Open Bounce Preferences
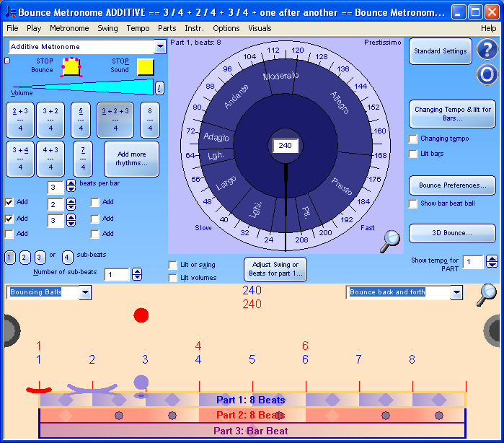 click(x=452, y=185)
